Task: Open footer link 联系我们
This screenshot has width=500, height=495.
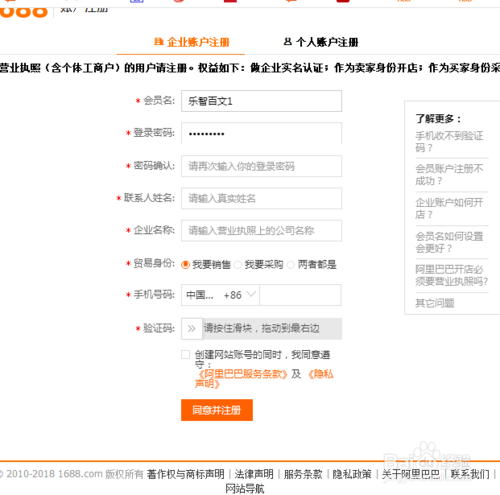Action: pos(470,474)
